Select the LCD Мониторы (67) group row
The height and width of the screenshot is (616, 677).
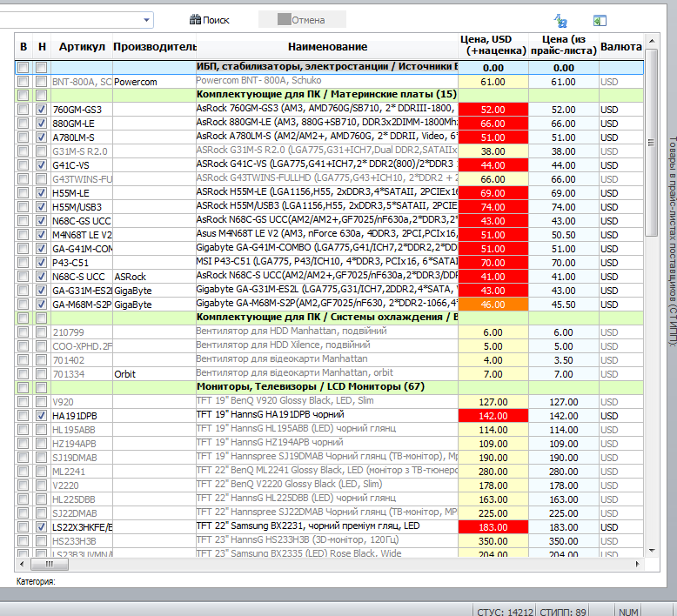(x=329, y=387)
